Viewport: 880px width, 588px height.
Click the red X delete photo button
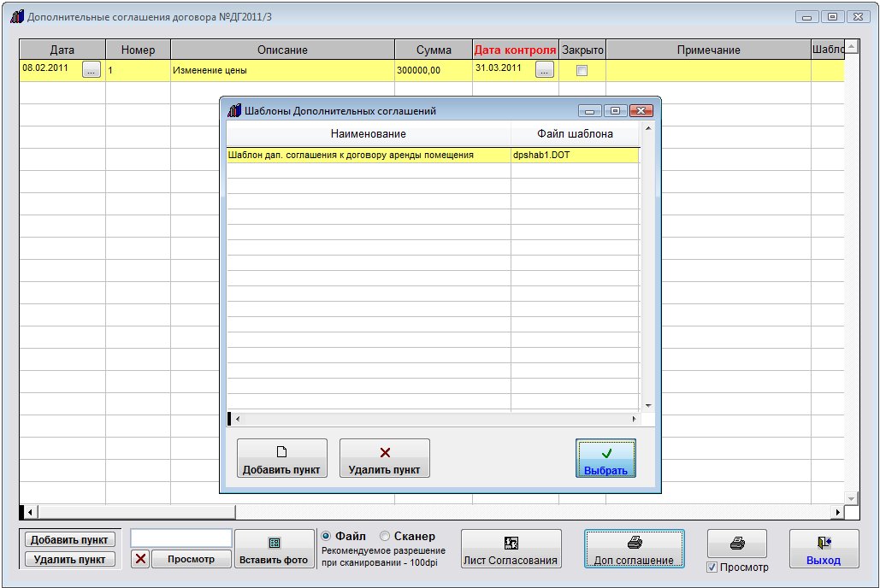point(140,559)
